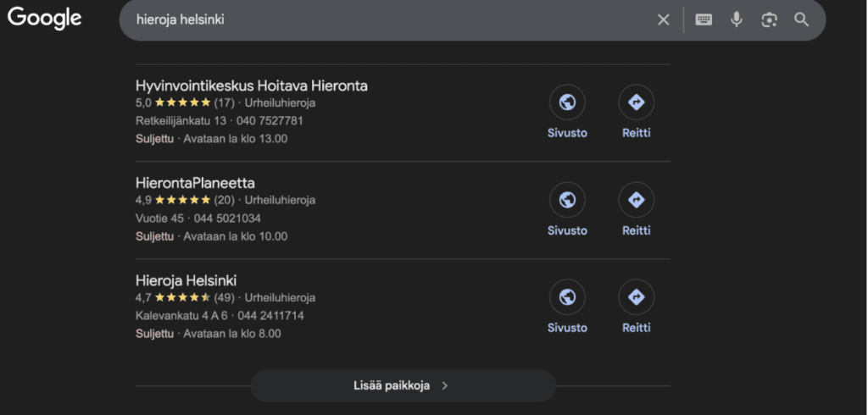This screenshot has width=868, height=415.
Task: Get directions icon for Hieroja Helsinki listing
Action: 636,297
